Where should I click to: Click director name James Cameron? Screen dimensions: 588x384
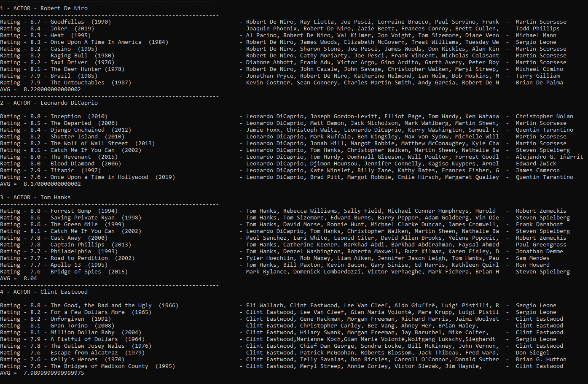[537, 170]
